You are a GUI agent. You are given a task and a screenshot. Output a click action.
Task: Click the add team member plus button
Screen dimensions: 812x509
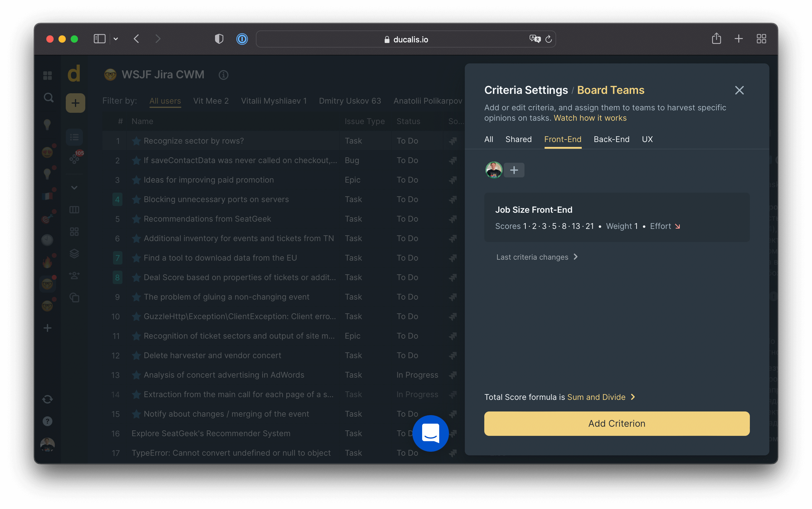514,170
